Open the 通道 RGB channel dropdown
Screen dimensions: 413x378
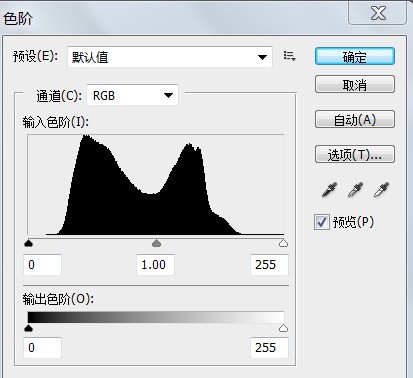pyautogui.click(x=132, y=95)
